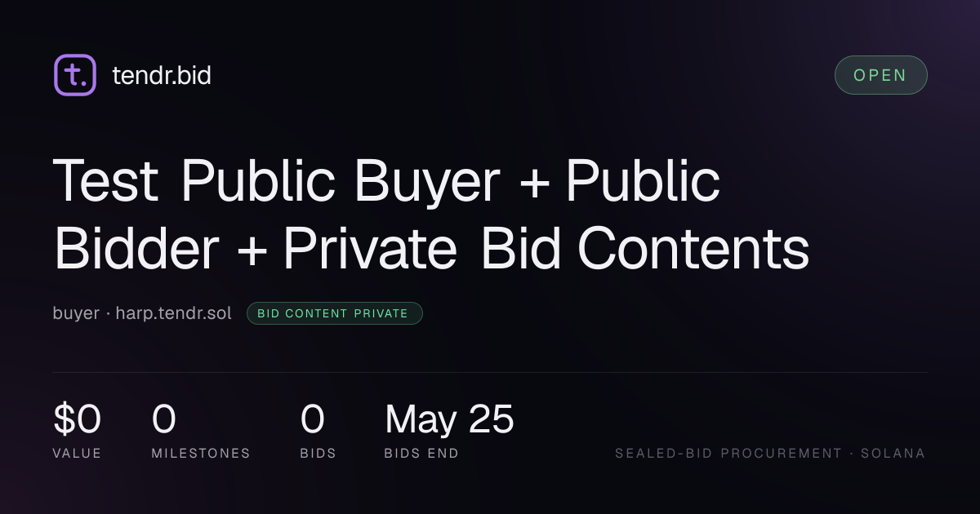Viewport: 980px width, 514px height.
Task: Click the SEALED-BID PROCUREMENT · SOLANA footer text
Action: pyautogui.click(x=770, y=454)
